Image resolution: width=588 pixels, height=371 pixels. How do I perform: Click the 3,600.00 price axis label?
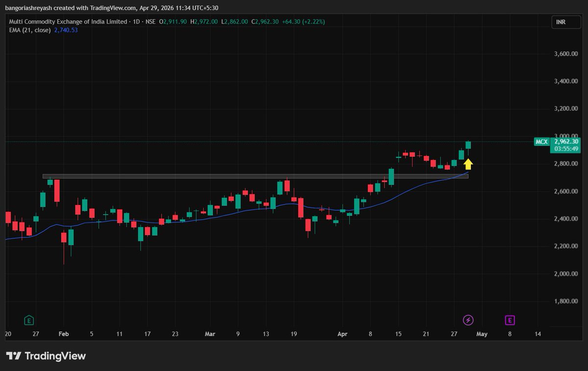[566, 54]
